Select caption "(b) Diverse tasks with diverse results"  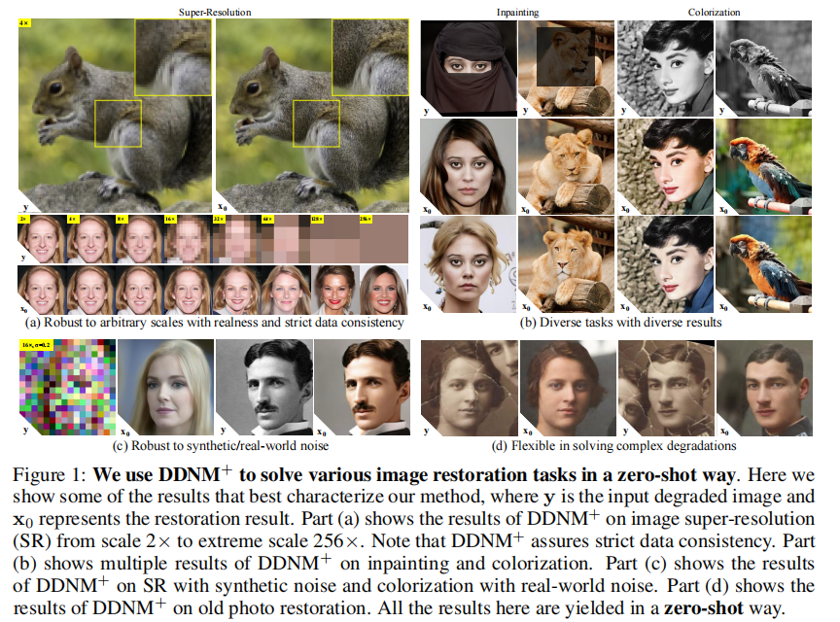[x=621, y=323]
